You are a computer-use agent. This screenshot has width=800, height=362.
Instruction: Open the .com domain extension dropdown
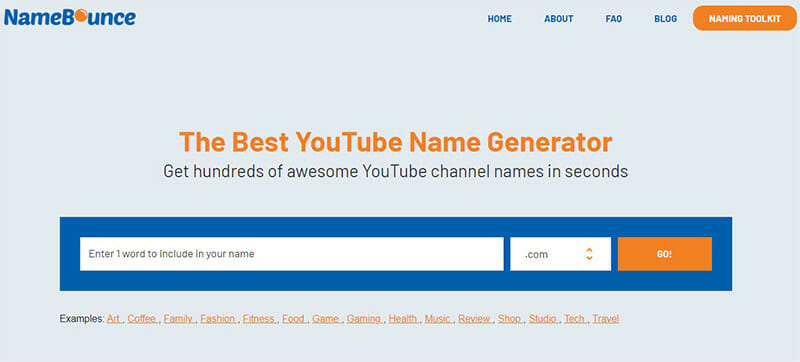tap(560, 254)
